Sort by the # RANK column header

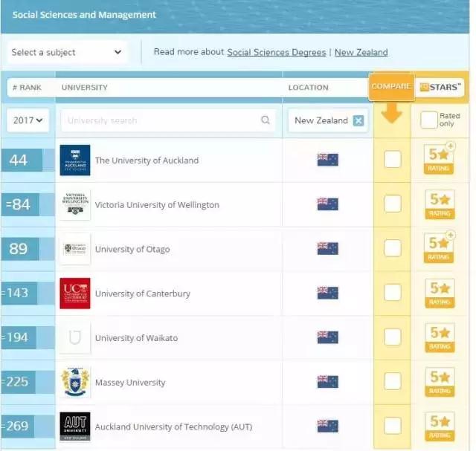click(x=27, y=88)
